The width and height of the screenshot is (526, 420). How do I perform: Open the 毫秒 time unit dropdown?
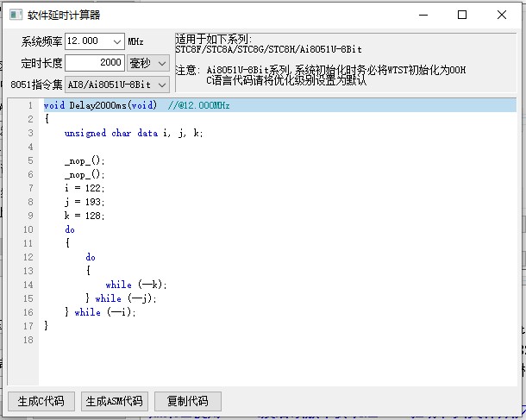pyautogui.click(x=148, y=63)
